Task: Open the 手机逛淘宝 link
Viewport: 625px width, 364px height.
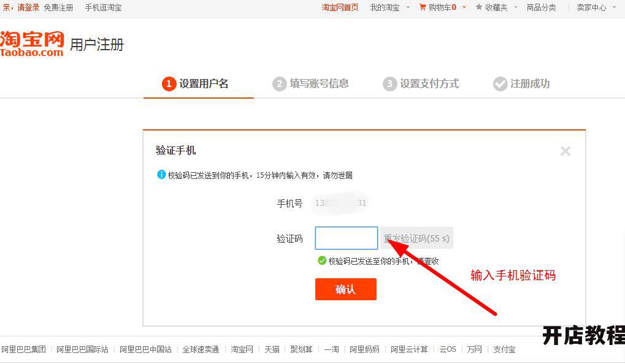Action: click(x=103, y=7)
